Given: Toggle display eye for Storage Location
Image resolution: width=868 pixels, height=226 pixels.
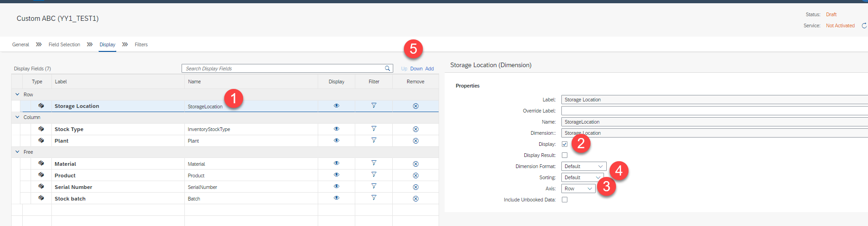Looking at the screenshot, I should pyautogui.click(x=336, y=106).
